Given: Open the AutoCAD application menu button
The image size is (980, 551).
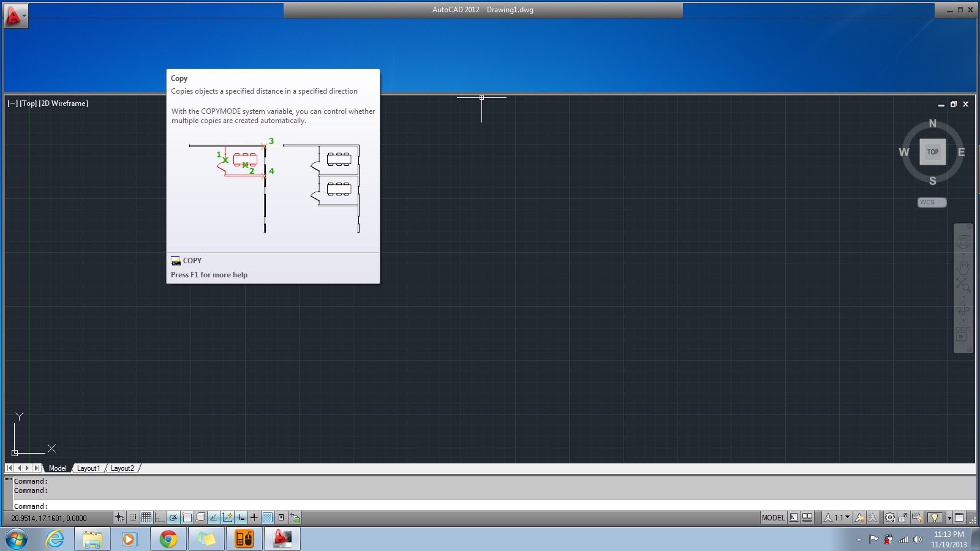Looking at the screenshot, I should pos(15,16).
